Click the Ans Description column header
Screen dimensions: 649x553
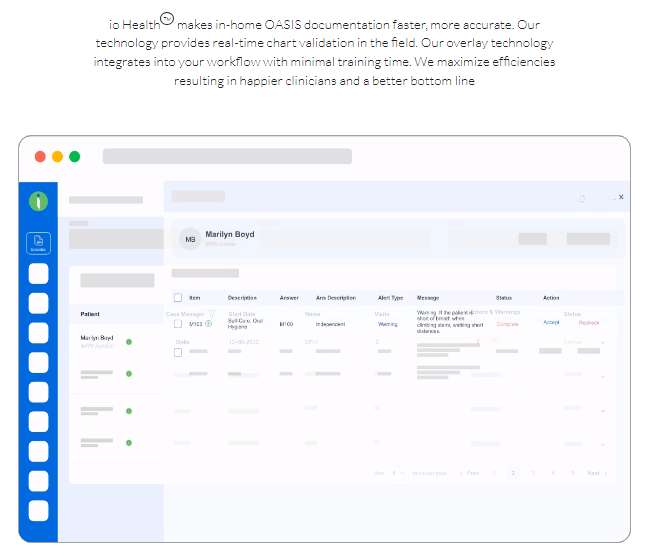coord(336,298)
